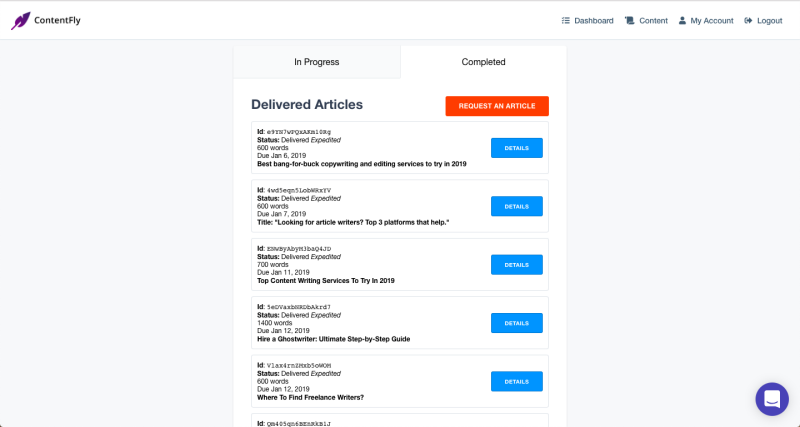Log out using the Logout link
Image resolution: width=800 pixels, height=427 pixels.
[763, 21]
